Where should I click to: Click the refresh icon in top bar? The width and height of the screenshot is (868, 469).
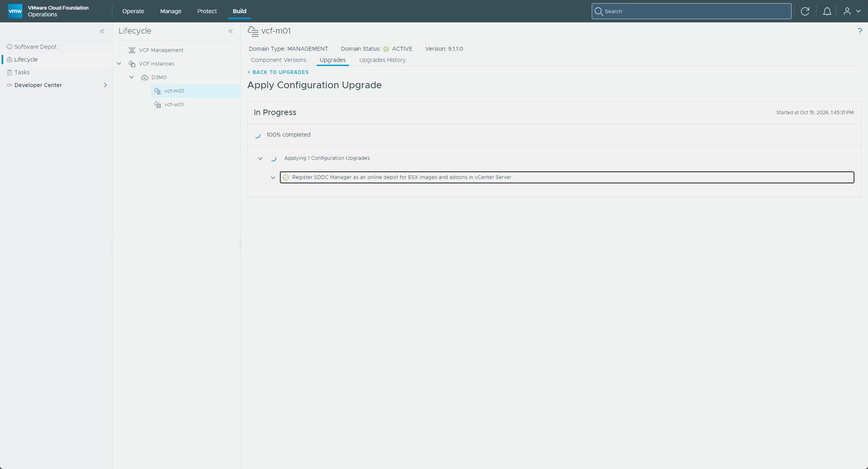point(805,11)
